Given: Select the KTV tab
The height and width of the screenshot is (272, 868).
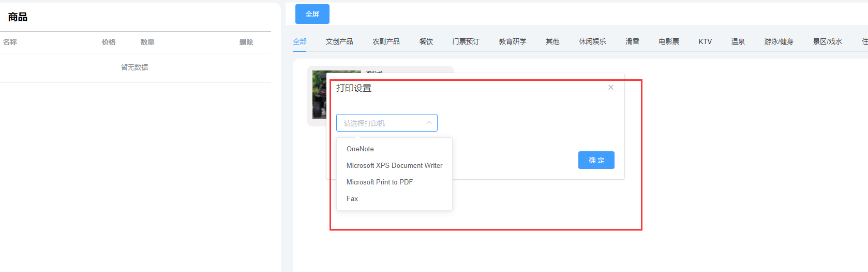Looking at the screenshot, I should (x=705, y=41).
